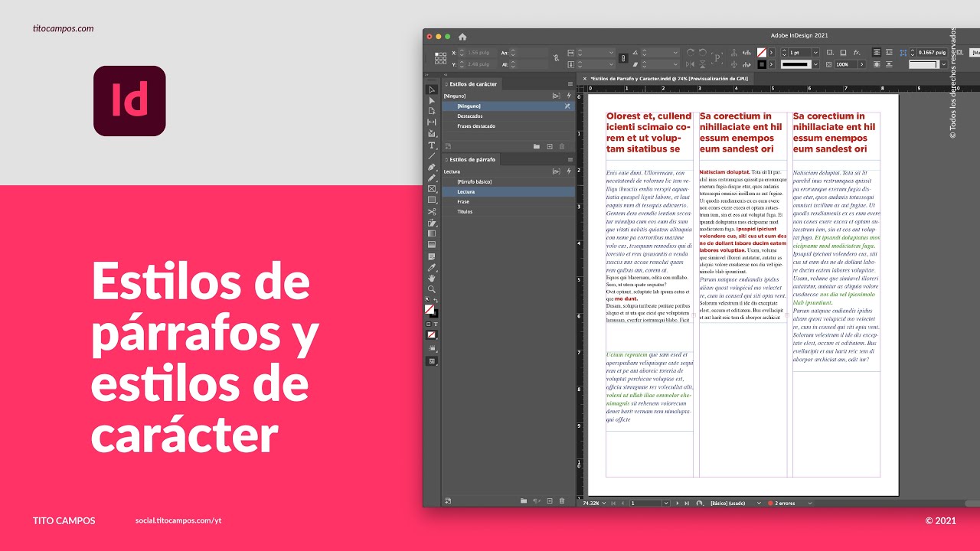The width and height of the screenshot is (980, 551).
Task: Select the Free Transform tool
Action: point(432,223)
